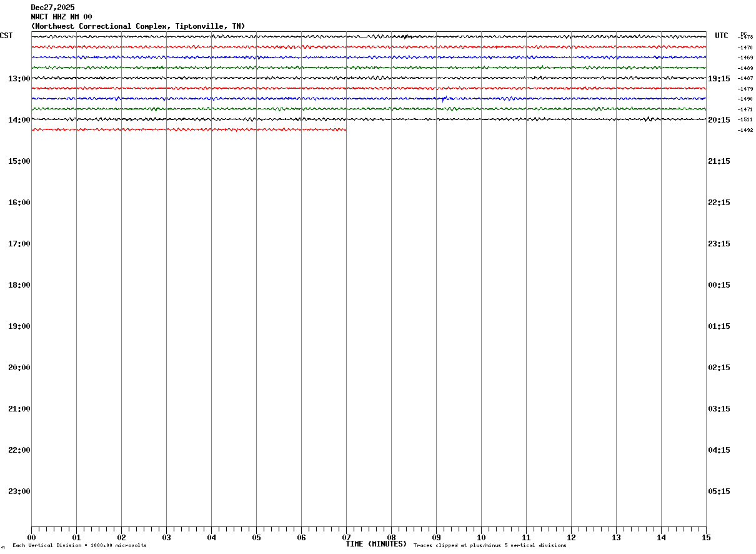Viewport: 756px width, 554px height.
Task: Click the '-1487' DC offset value
Action: (745, 78)
